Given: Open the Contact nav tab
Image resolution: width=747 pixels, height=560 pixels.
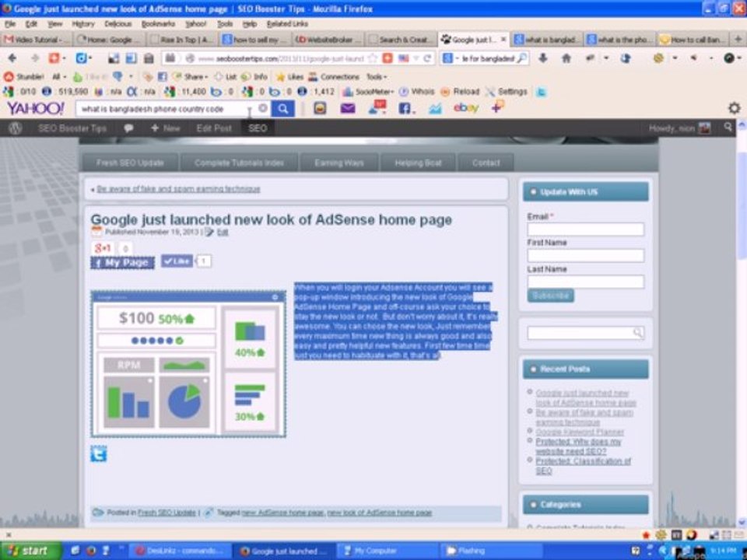Looking at the screenshot, I should point(486,163).
